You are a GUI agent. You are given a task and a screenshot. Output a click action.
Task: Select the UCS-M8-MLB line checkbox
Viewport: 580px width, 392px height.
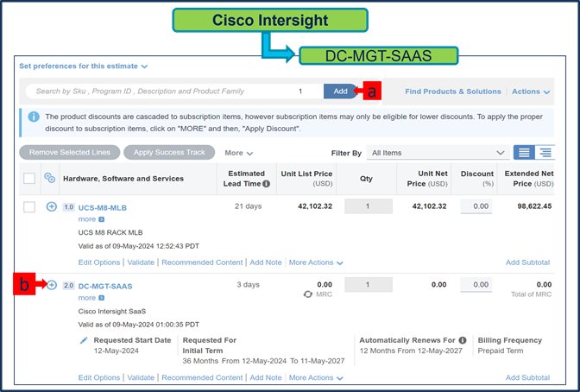[x=29, y=207]
